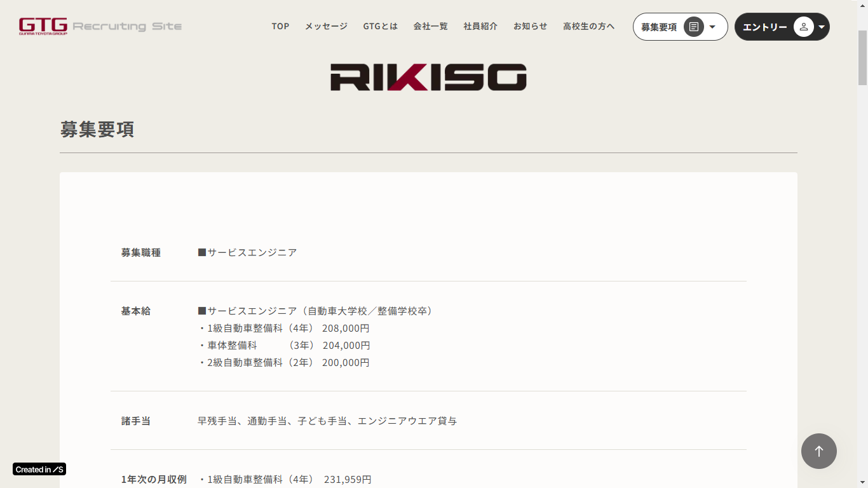868x488 pixels.
Task: Open the 会社一覧 menu item
Action: (430, 26)
